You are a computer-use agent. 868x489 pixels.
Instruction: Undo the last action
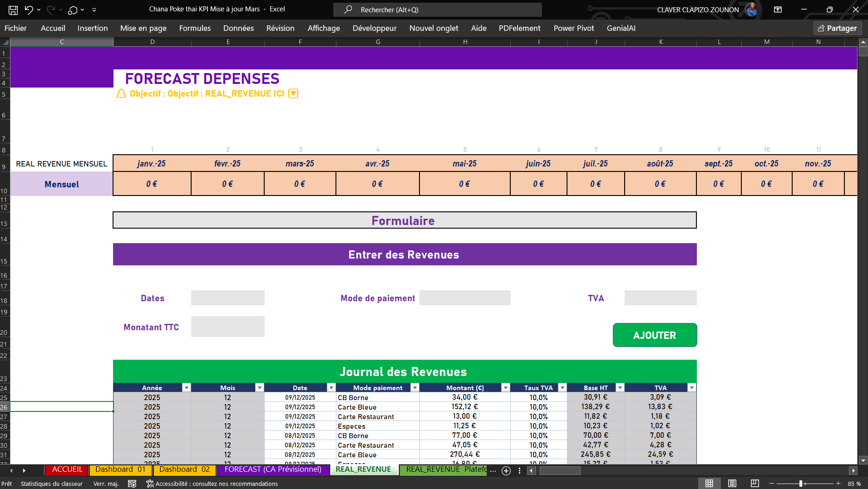coord(29,10)
